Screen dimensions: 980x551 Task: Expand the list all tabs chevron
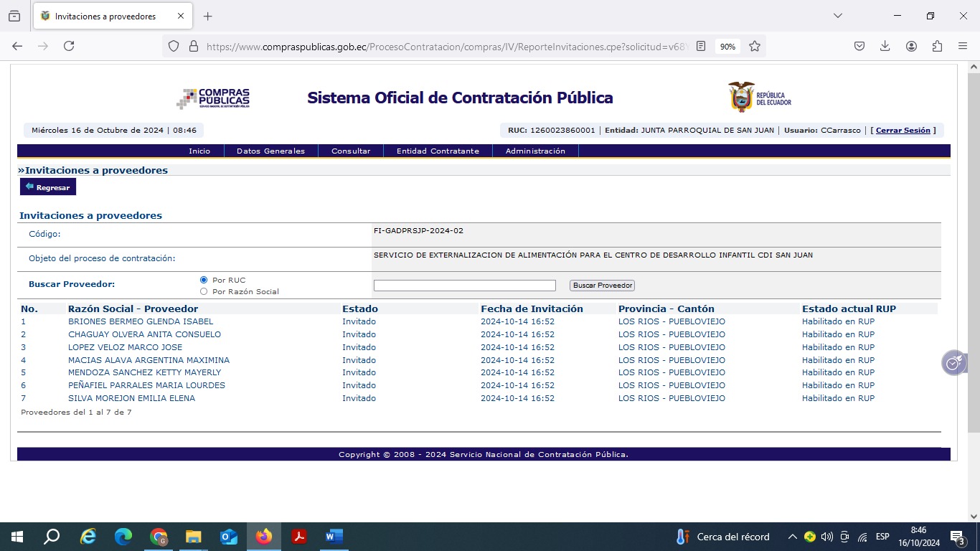coord(837,16)
